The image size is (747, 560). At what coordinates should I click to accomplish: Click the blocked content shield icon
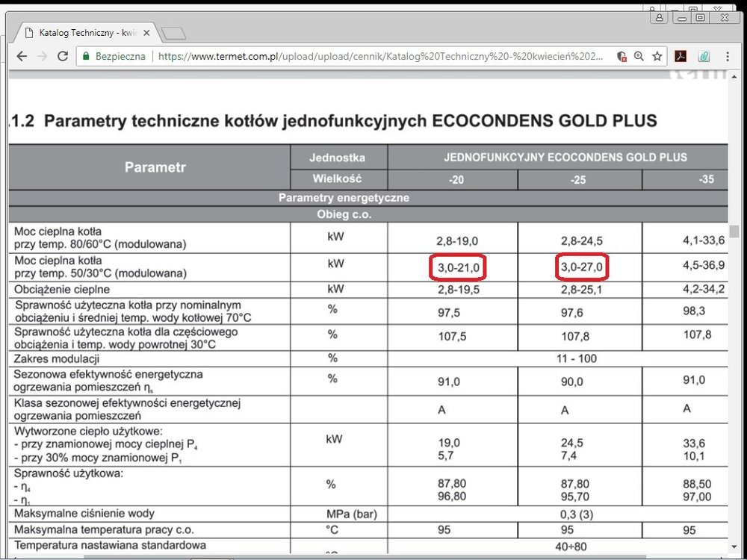tap(622, 56)
